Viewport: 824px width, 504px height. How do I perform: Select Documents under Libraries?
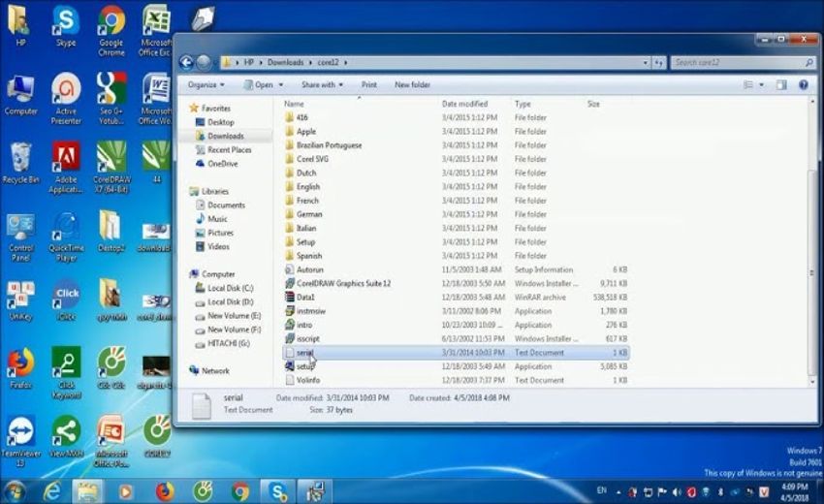point(220,205)
